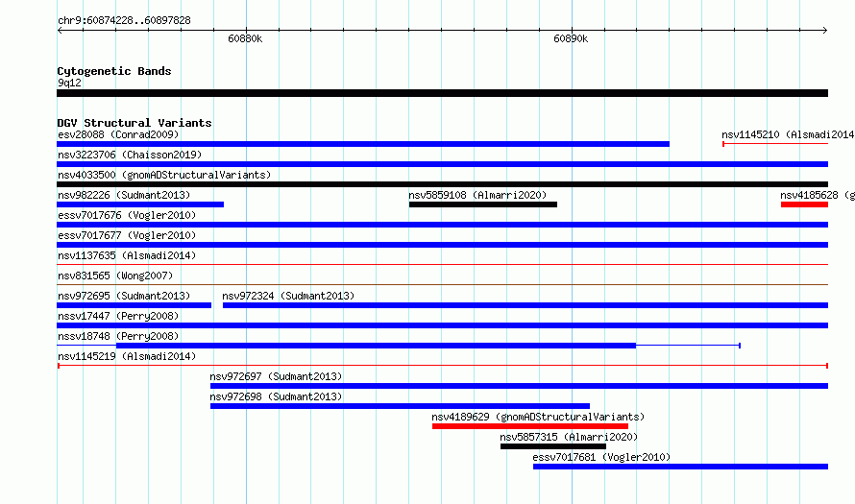Click the nsv972697 blue bar

tap(519, 386)
